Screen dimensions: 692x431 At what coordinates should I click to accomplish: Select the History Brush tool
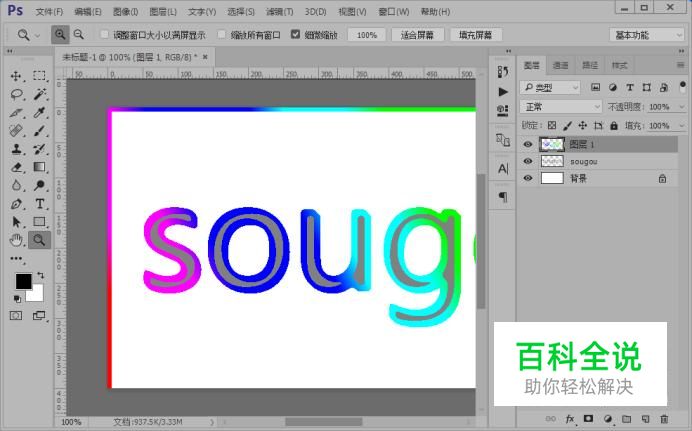39,149
